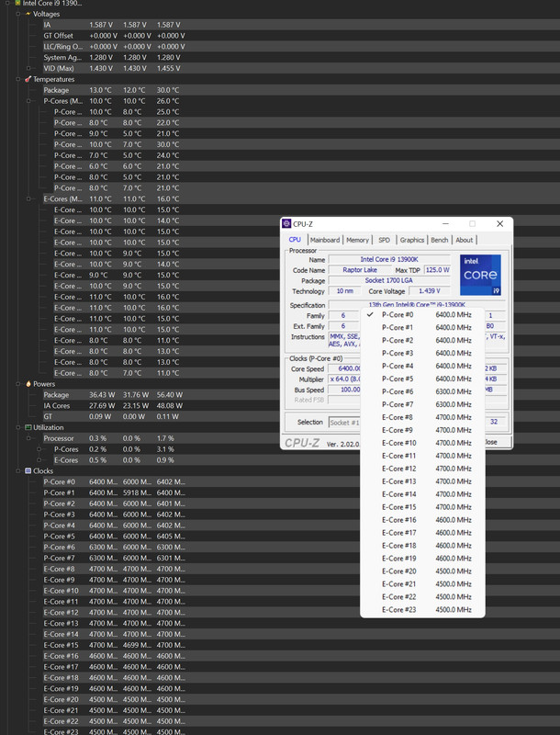This screenshot has width=560, height=735.
Task: Pick E-Core #8 in the popup list
Action: 422,417
